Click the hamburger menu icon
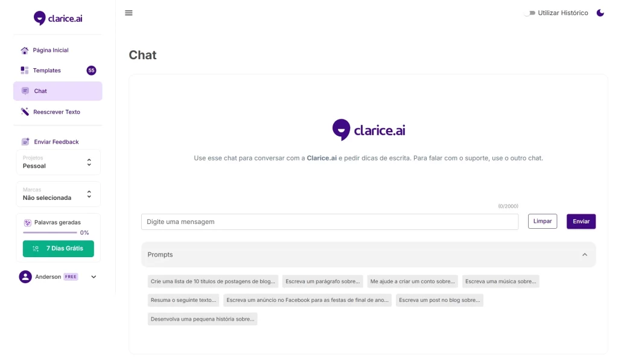Screen dimensions: 618x364 click(x=129, y=13)
